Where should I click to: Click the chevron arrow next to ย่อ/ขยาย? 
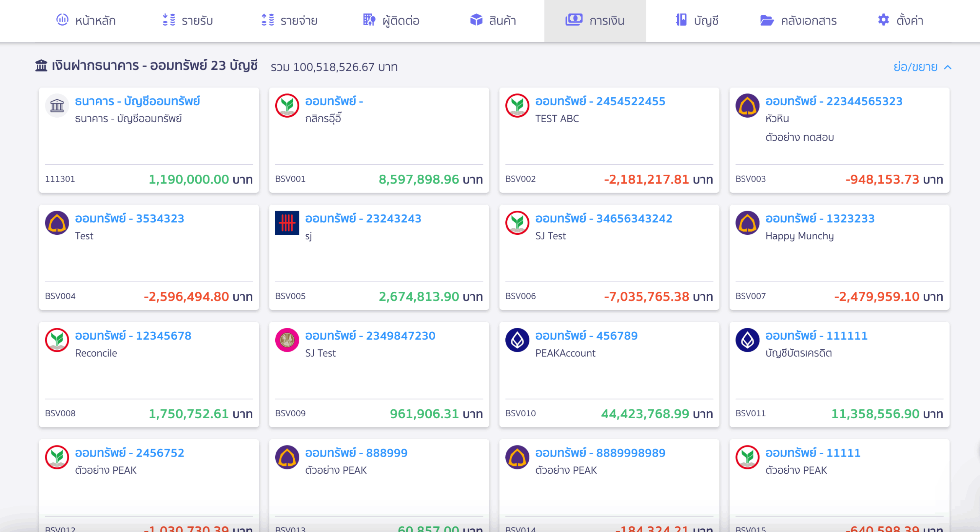point(947,67)
